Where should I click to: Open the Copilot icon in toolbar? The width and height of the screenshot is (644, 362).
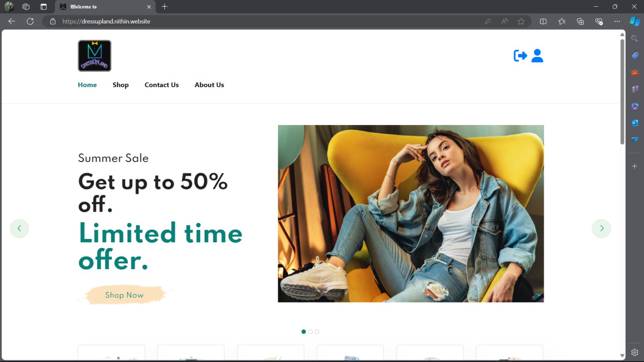click(x=634, y=21)
